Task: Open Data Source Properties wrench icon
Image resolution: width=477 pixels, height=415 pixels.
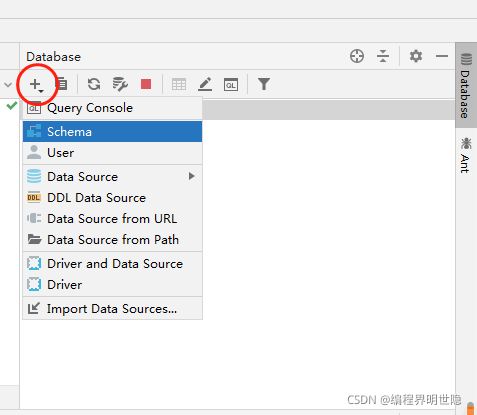Action: point(120,84)
